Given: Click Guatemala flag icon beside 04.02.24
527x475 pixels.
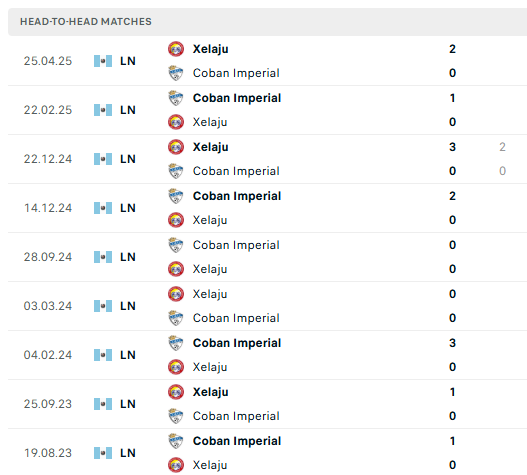Looking at the screenshot, I should (x=103, y=355).
